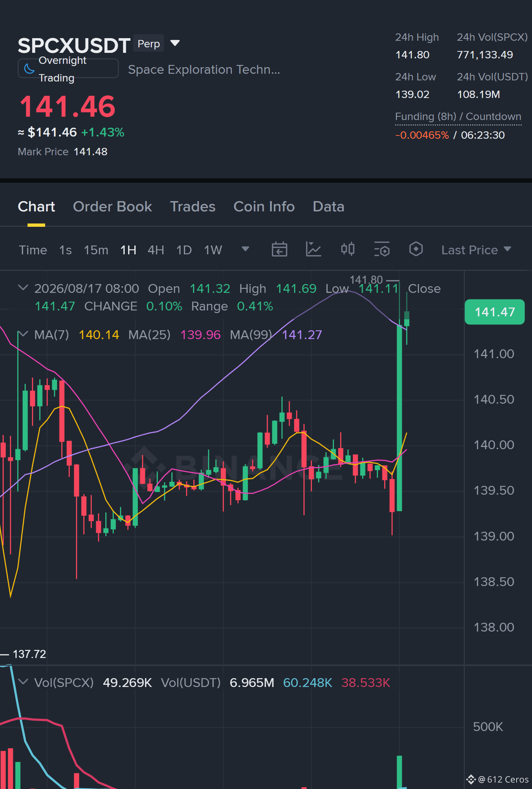
Task: Select the 1H chart interval
Action: coord(128,250)
